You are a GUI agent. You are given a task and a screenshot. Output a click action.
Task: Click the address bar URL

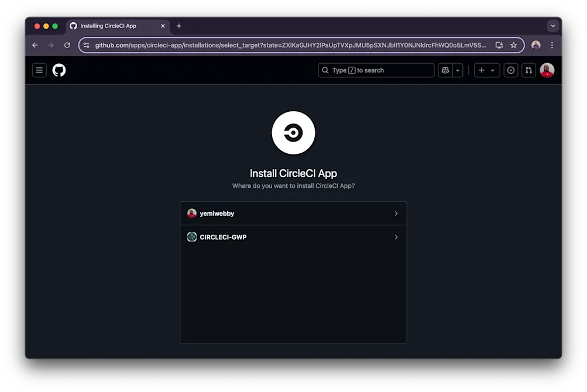290,45
